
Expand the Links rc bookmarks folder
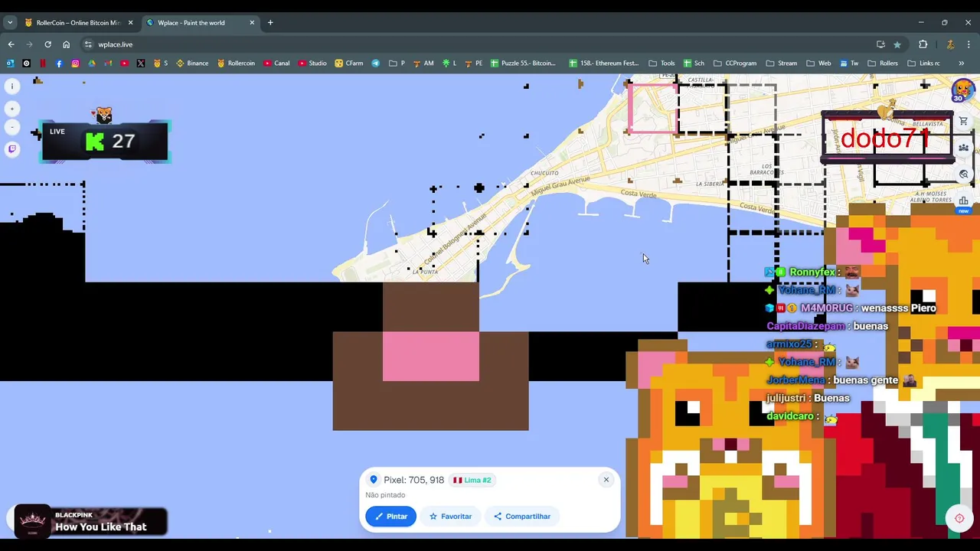tap(923, 63)
